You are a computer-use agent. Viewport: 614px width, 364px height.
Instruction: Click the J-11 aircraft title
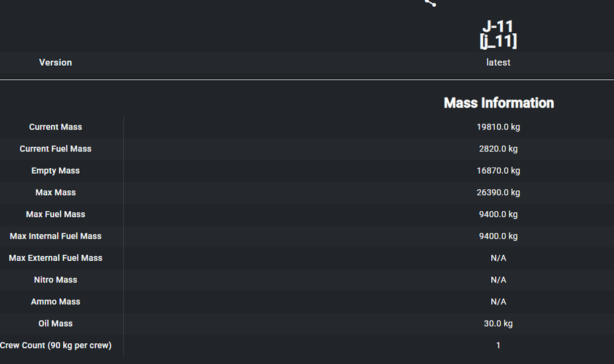(x=498, y=26)
